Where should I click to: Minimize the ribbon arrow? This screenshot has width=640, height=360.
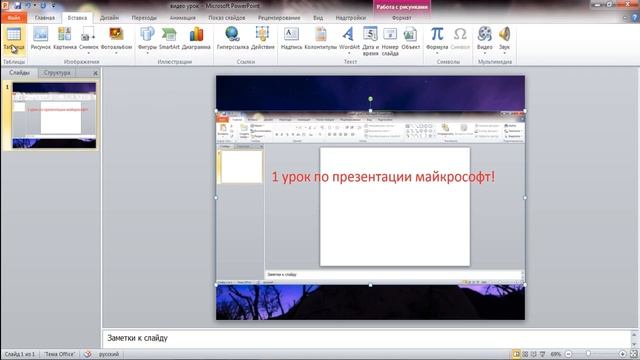coord(625,18)
